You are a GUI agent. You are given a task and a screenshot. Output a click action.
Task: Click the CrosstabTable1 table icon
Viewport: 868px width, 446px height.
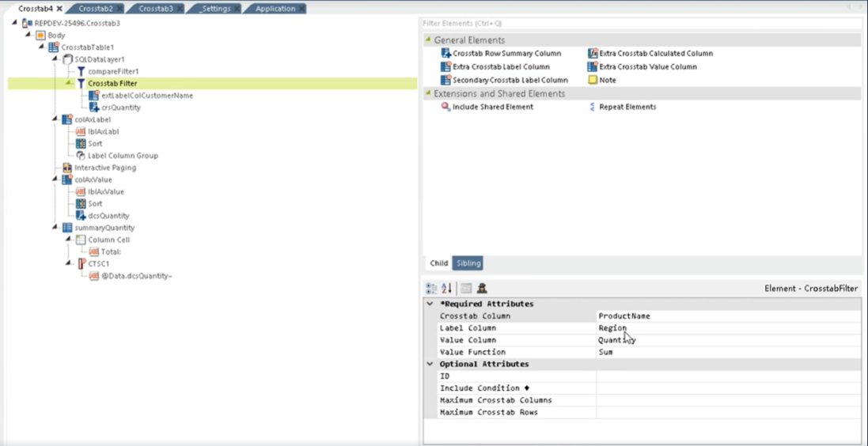(54, 47)
